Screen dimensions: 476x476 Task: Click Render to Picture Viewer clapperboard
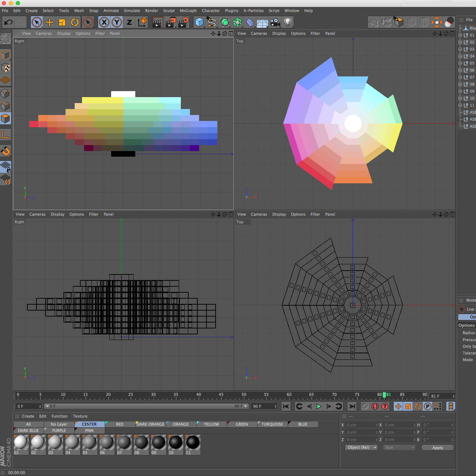(x=170, y=22)
